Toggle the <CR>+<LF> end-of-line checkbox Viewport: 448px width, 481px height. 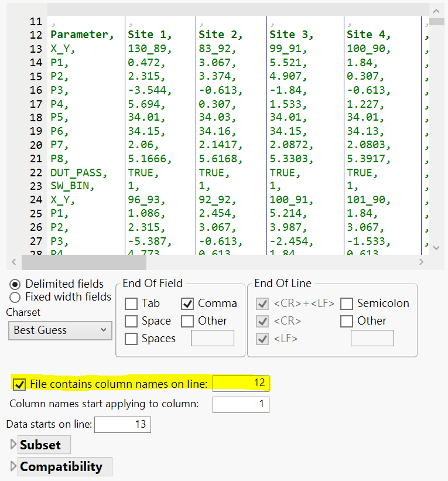pyautogui.click(x=262, y=303)
